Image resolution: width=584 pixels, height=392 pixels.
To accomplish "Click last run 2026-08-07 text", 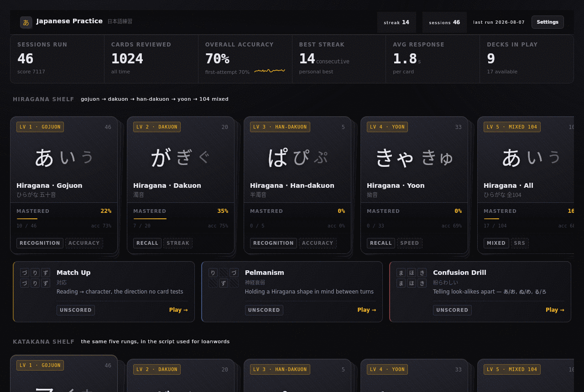I will pos(499,22).
